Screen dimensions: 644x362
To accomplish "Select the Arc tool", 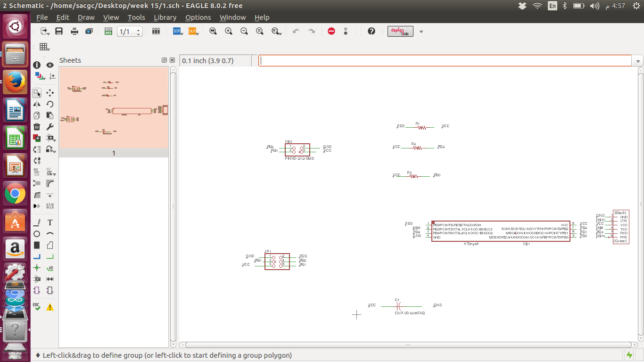I will (x=50, y=234).
